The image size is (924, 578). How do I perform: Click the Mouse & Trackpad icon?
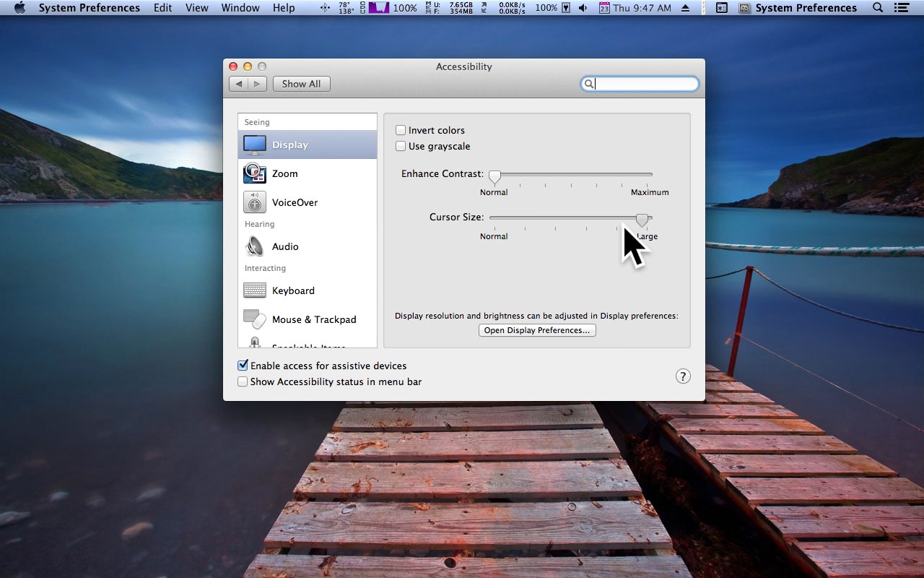(255, 319)
